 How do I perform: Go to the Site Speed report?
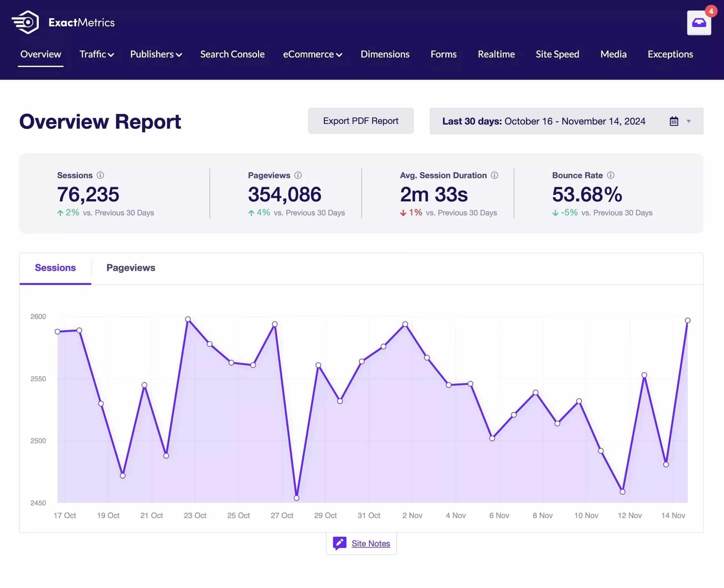557,54
